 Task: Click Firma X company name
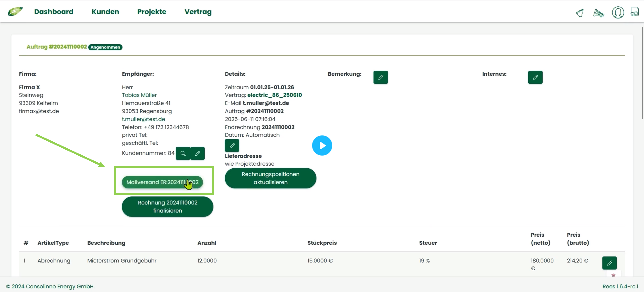29,87
